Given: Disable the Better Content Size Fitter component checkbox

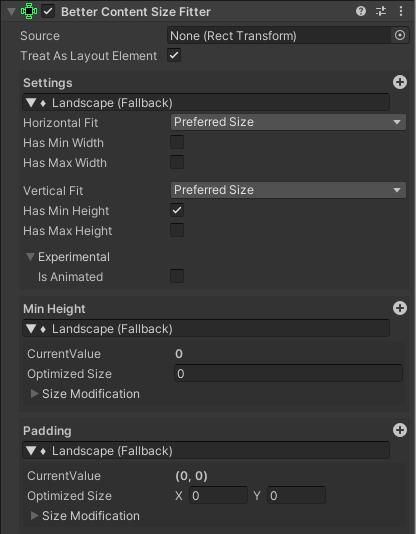Looking at the screenshot, I should 48,12.
